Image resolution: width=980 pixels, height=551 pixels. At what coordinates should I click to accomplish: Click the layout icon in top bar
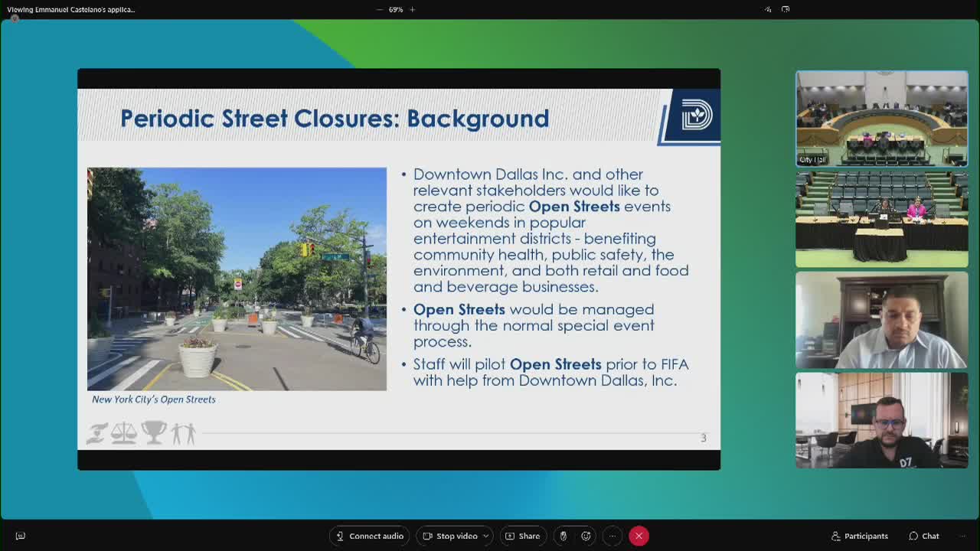pos(768,9)
